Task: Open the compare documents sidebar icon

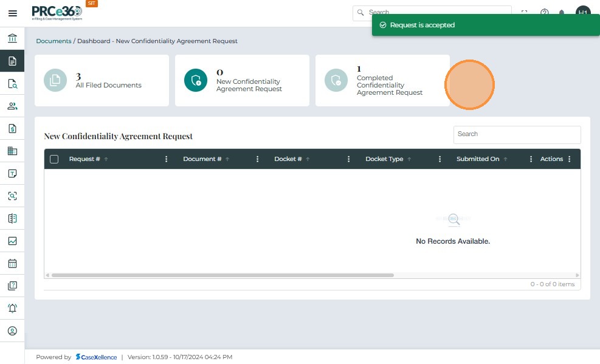Action: pos(12,218)
